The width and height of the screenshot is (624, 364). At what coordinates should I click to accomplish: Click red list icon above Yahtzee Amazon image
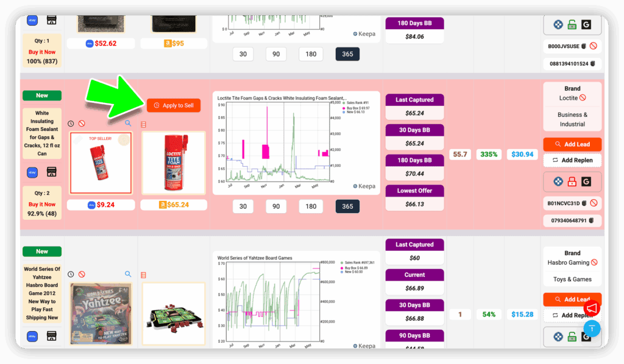click(x=143, y=275)
